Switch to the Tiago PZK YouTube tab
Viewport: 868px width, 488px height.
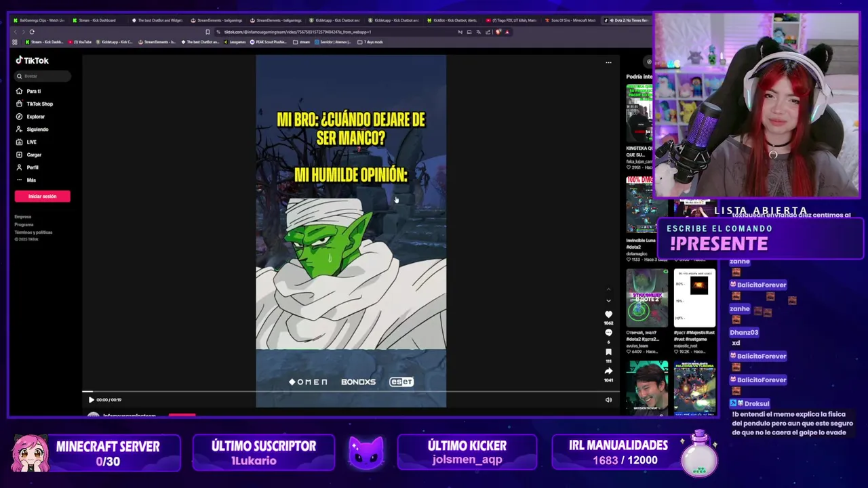(511, 20)
